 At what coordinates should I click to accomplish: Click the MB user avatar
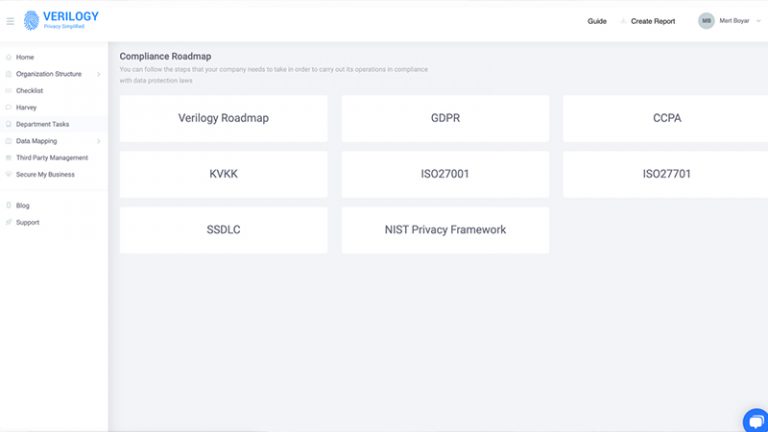click(706, 21)
